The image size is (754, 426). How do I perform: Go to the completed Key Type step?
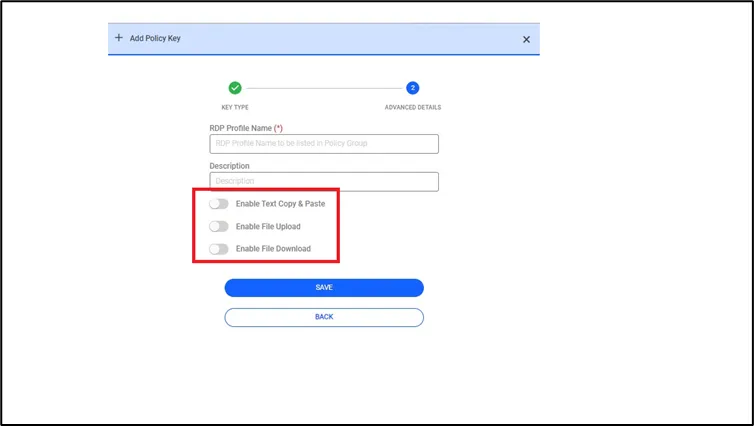pyautogui.click(x=235, y=88)
